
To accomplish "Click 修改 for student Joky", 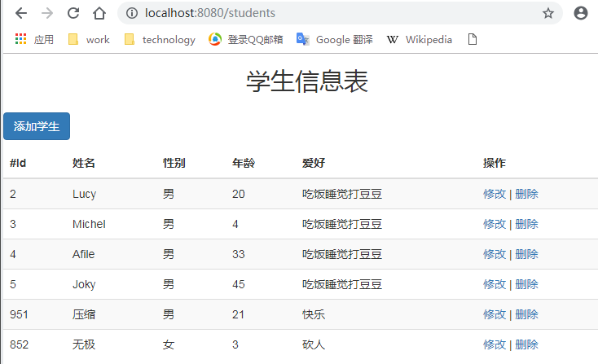I will 495,284.
